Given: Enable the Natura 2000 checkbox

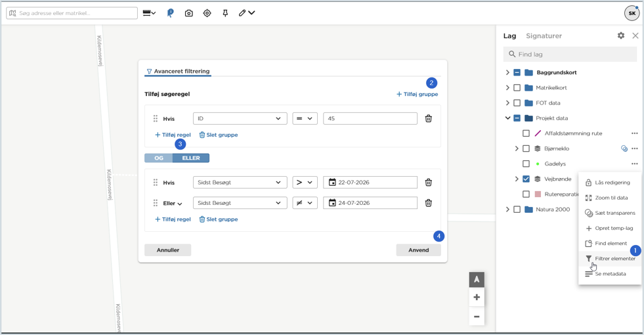Looking at the screenshot, I should point(517,210).
